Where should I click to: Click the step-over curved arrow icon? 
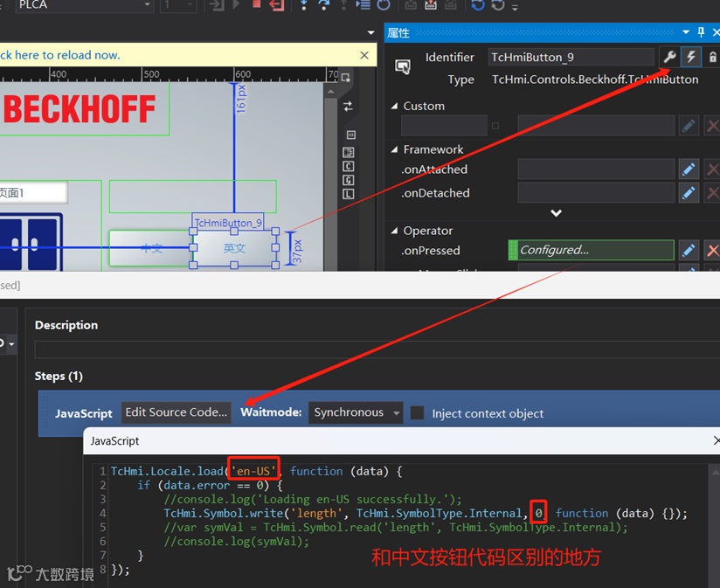(x=323, y=4)
